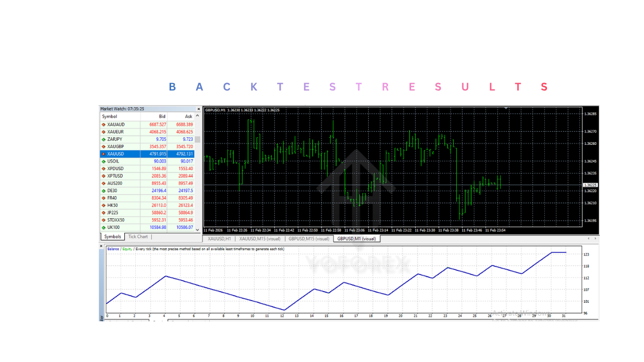Sort Market Watch by Symbol column header

[110, 117]
